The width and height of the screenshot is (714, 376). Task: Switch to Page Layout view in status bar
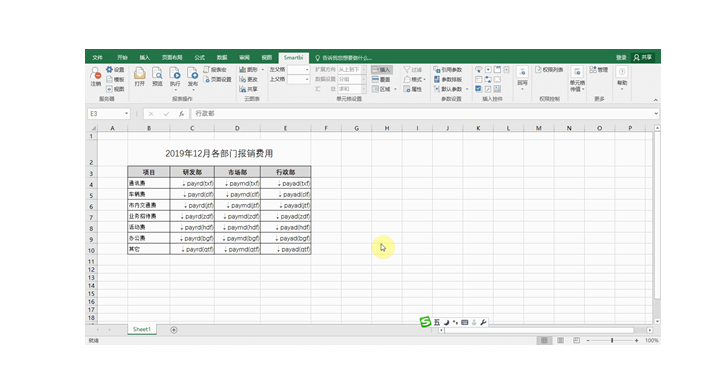[561, 340]
